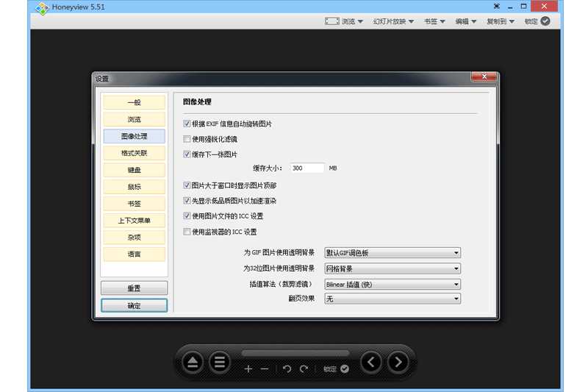Click the 重置 button

pos(135,288)
